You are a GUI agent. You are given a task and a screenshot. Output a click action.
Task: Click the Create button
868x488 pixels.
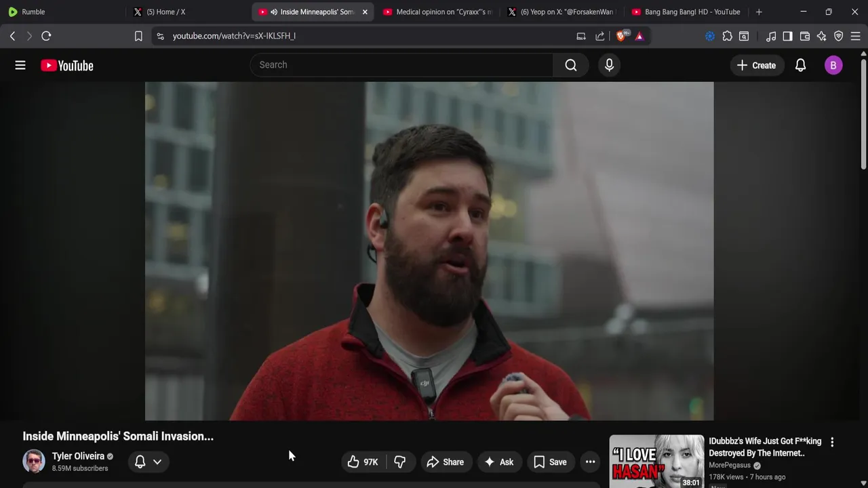point(756,65)
